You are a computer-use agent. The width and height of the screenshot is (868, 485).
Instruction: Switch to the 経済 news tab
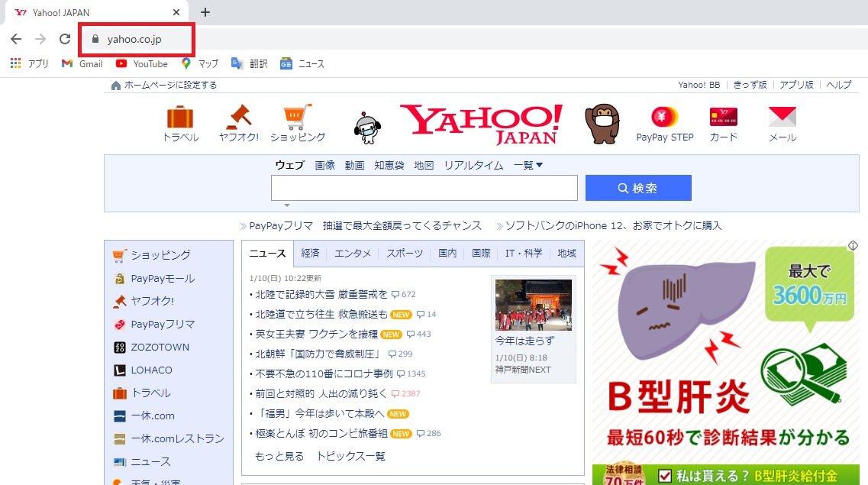coord(310,253)
